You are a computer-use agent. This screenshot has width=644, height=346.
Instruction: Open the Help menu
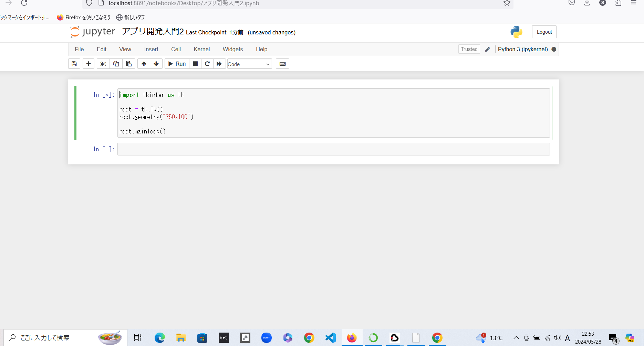[262, 49]
